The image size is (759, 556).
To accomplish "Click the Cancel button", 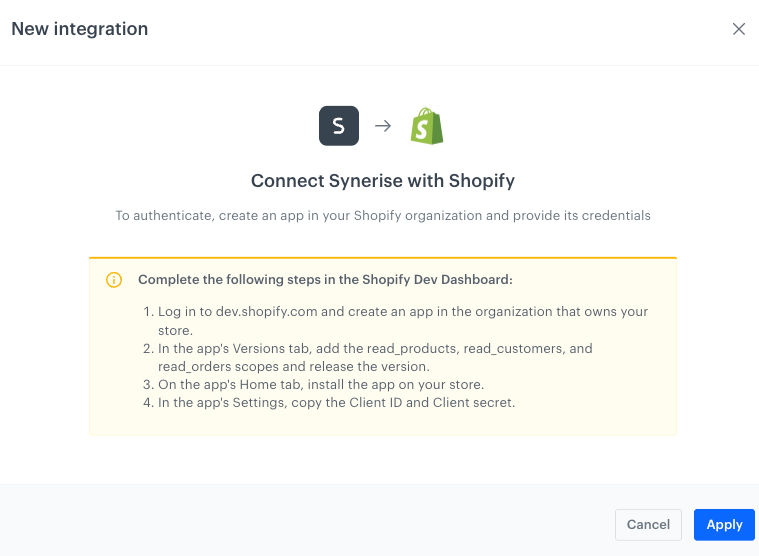I will tap(648, 525).
